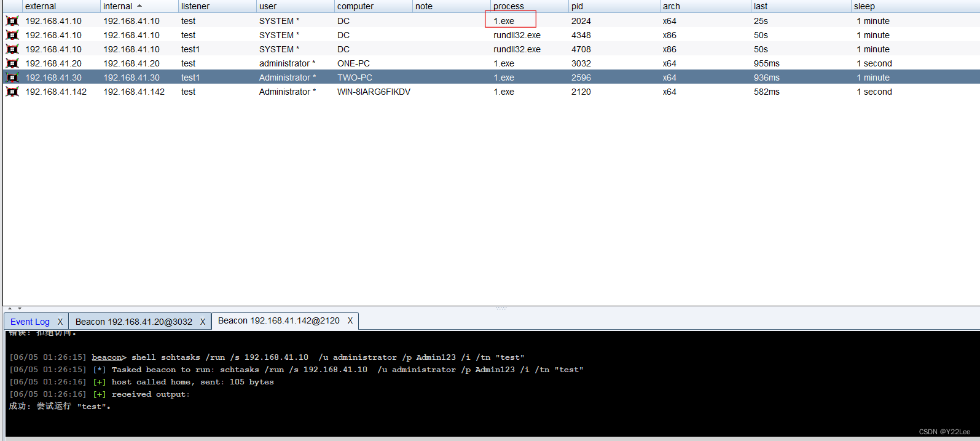Select rundll32.exe in pid 4708 row
This screenshot has width=980, height=441.
(517, 49)
